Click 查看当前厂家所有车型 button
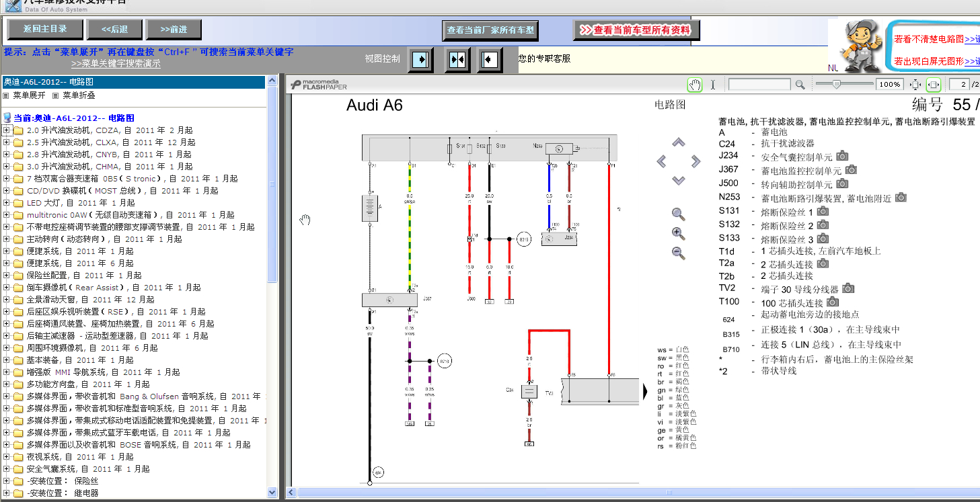The height and width of the screenshot is (502, 980). coord(491,30)
